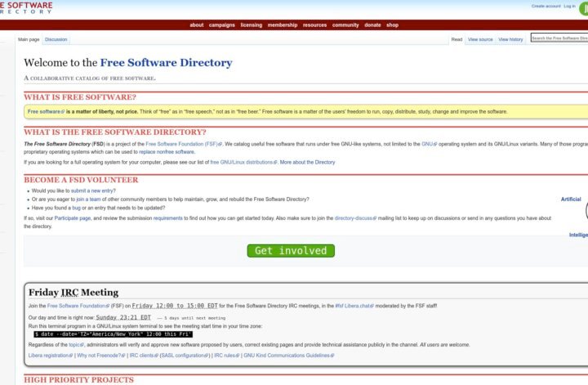588x385 pixels.
Task: Open the 'membership' navigation item
Action: point(283,25)
